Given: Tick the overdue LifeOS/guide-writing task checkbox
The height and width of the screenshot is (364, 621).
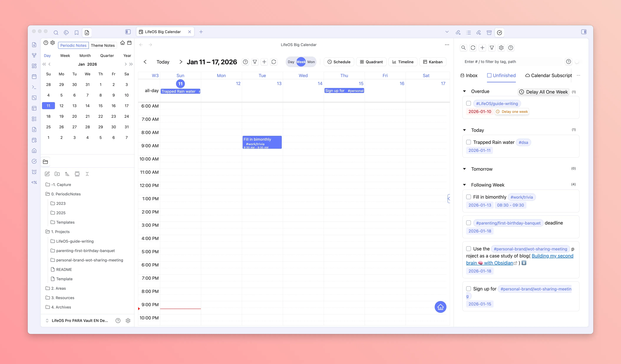Looking at the screenshot, I should click(468, 103).
